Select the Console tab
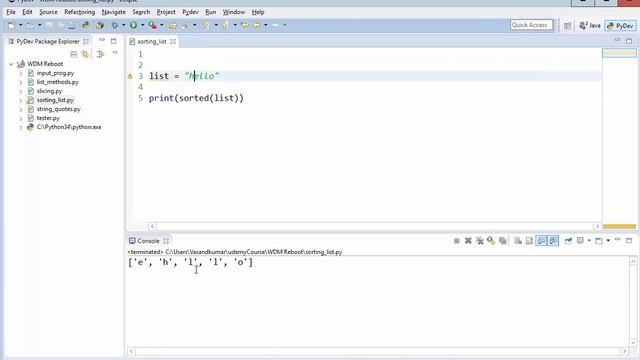The image size is (640, 360). [x=148, y=241]
